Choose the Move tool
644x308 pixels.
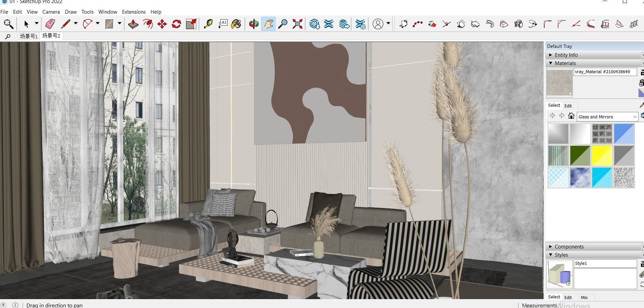click(162, 24)
